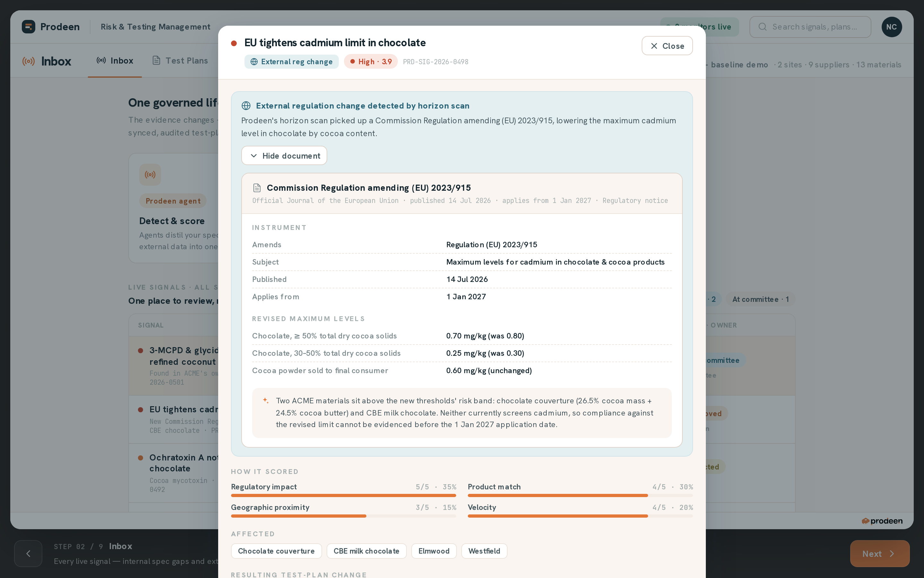Click the globe icon in External reg change tag
Viewport: 924px width, 578px height.
pos(254,62)
